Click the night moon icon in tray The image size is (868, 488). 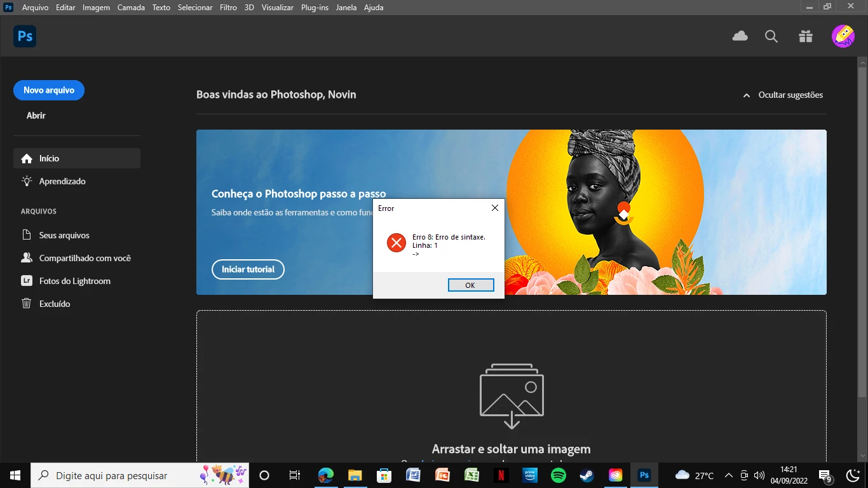pos(854,475)
